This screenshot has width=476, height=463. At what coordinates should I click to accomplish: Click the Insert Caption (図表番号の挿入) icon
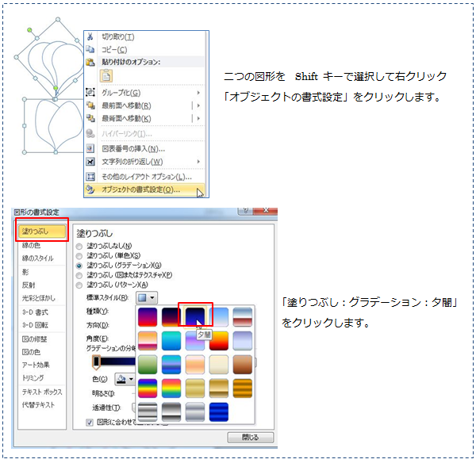(x=90, y=148)
